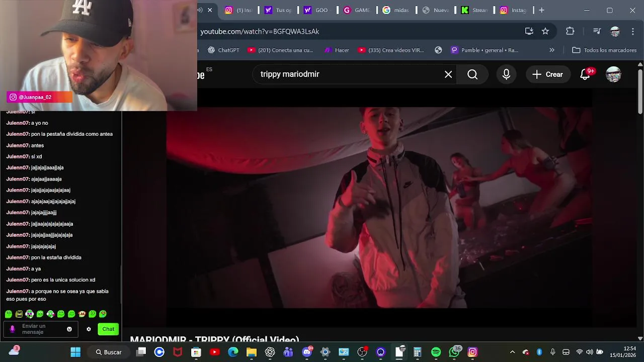
Task: Open '(201) Conecta una cu...' bookmark
Action: pos(280,50)
